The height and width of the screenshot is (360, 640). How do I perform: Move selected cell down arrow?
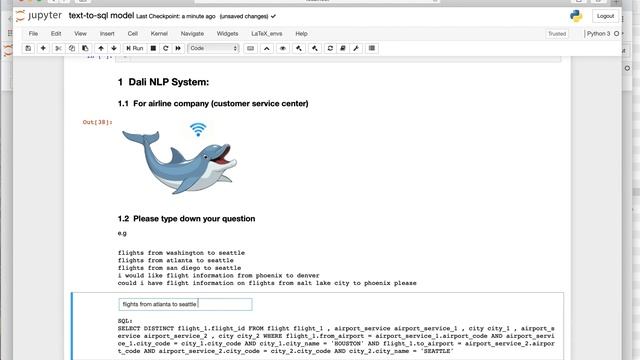114,48
